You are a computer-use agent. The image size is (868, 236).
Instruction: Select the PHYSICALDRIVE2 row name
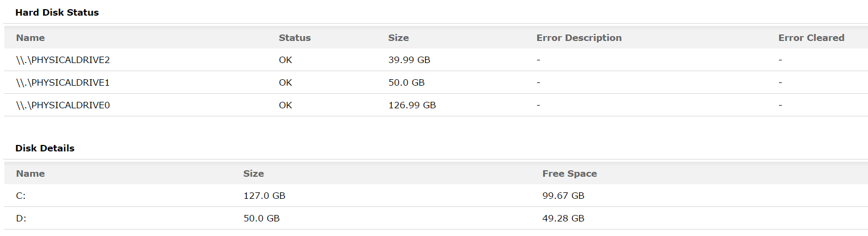tap(63, 60)
